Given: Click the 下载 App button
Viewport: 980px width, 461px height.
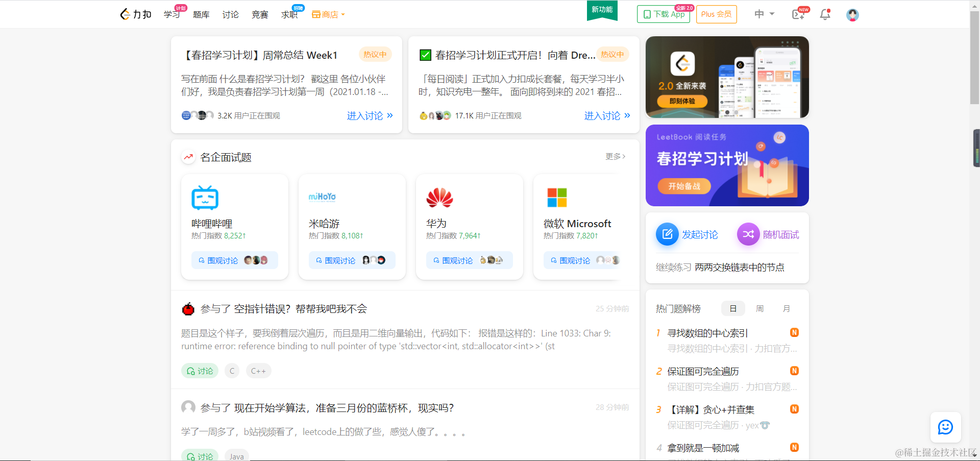Looking at the screenshot, I should [664, 14].
